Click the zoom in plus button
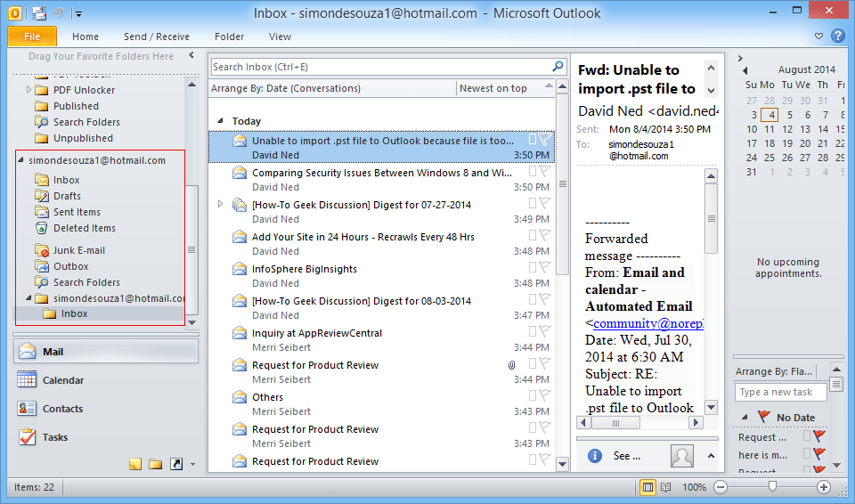Viewport: 855px width, 504px height. click(x=823, y=487)
